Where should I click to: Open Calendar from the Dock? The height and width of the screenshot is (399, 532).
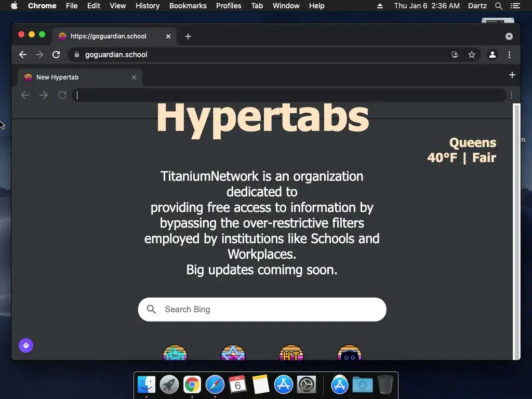[237, 384]
